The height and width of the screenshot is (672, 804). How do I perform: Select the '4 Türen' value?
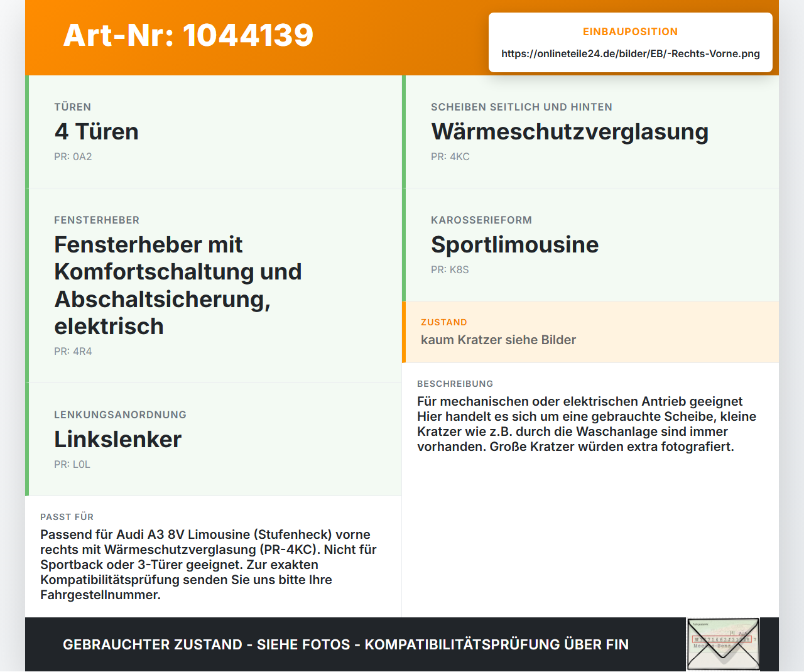click(96, 131)
